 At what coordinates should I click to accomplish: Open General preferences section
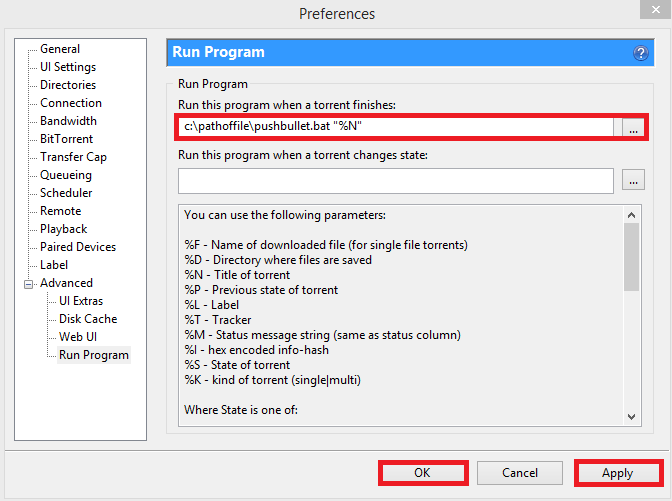[x=60, y=49]
